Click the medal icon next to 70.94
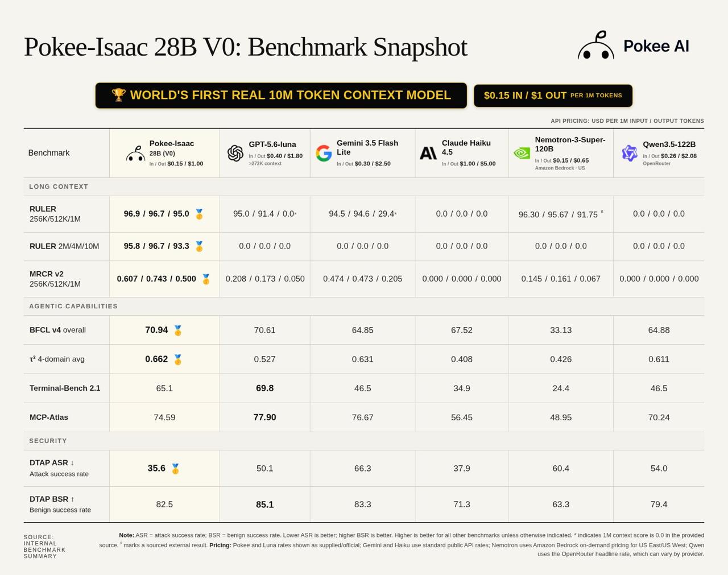Screen dimensions: 728x575 click(177, 330)
